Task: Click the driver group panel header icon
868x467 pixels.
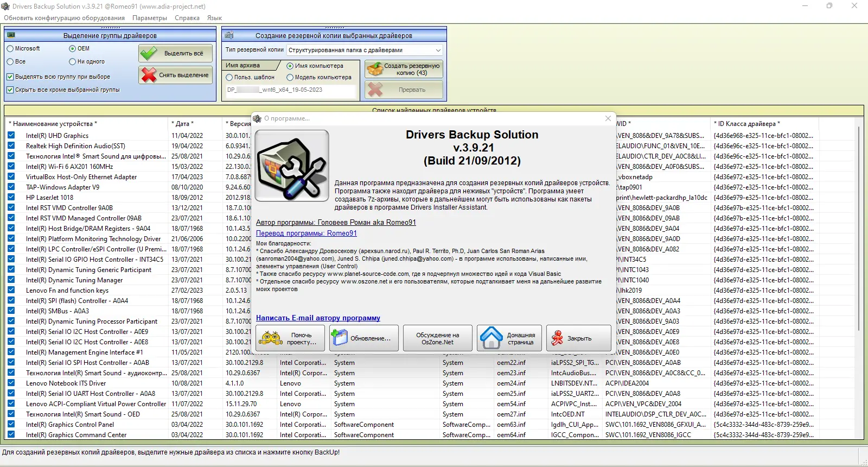Action: tap(11, 35)
